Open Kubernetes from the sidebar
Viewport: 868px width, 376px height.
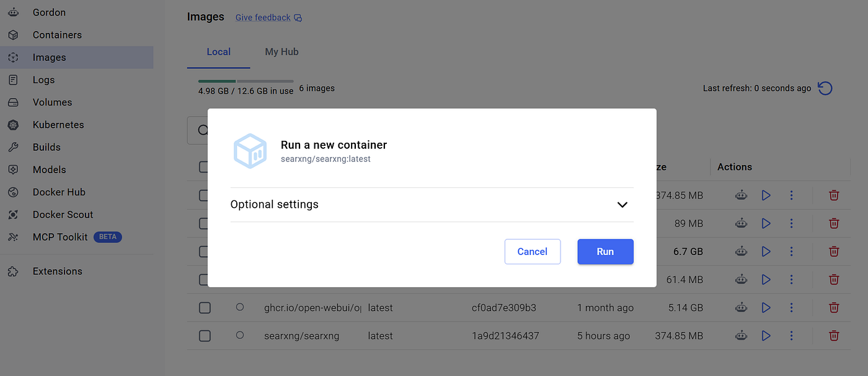pyautogui.click(x=58, y=125)
